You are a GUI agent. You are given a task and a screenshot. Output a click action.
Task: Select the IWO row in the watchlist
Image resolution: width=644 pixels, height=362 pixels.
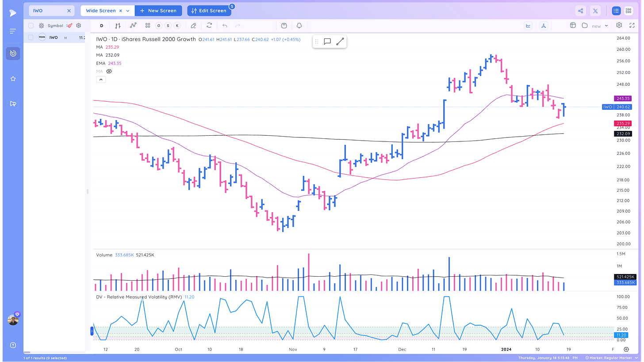[55, 38]
